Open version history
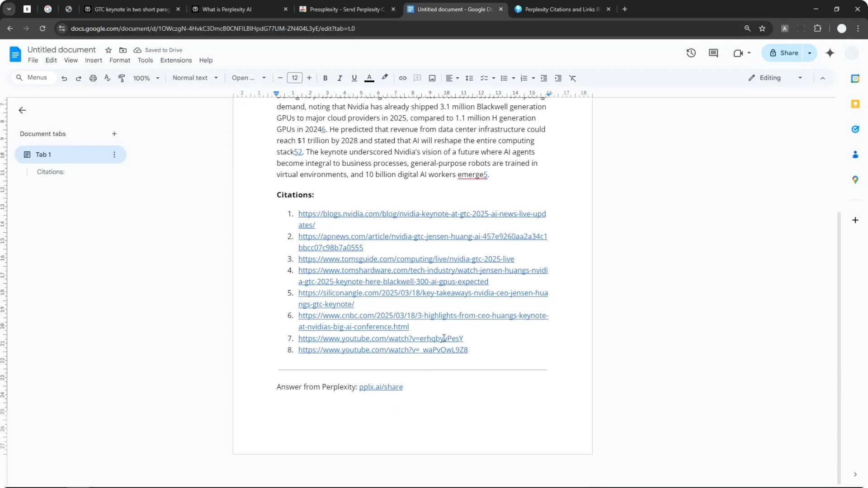 [x=691, y=53]
